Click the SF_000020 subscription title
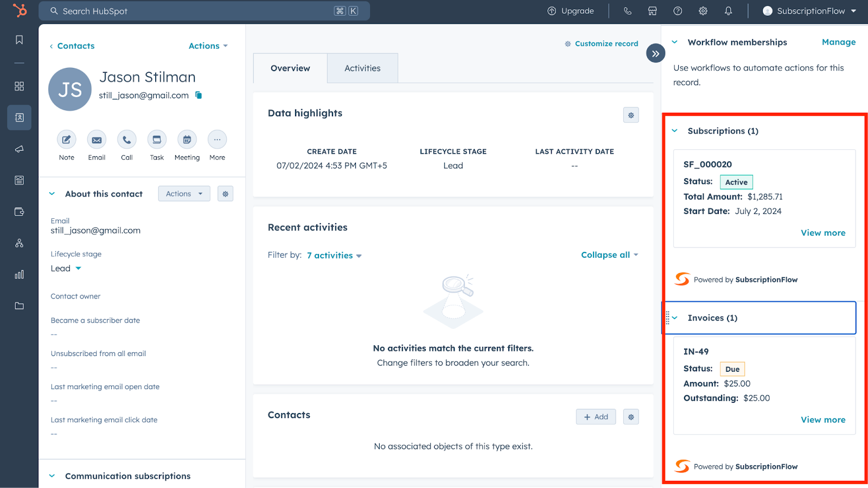868x488 pixels. pyautogui.click(x=707, y=164)
